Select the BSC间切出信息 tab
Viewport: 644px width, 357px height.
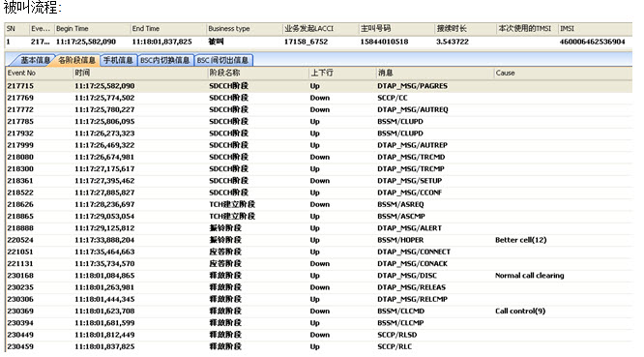pyautogui.click(x=223, y=60)
